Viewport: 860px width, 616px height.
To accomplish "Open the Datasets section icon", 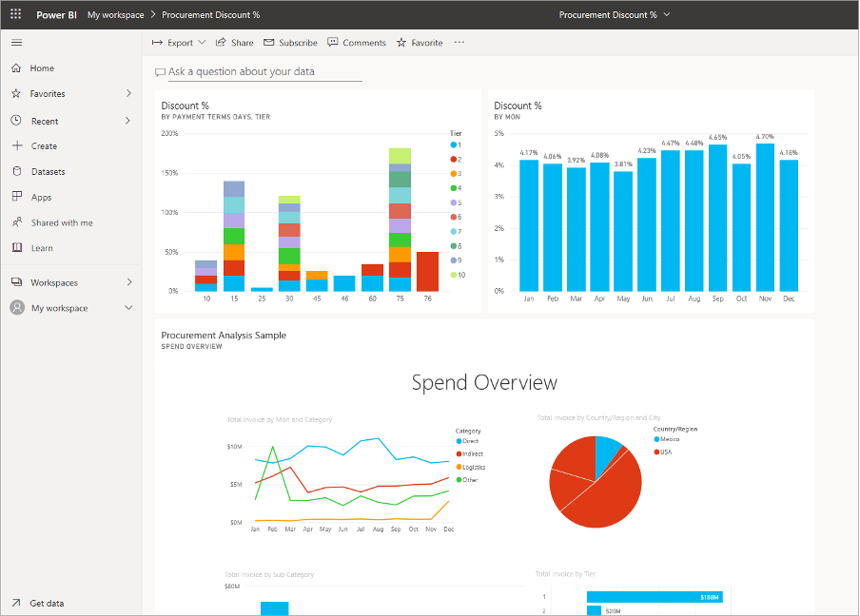I will 15,171.
